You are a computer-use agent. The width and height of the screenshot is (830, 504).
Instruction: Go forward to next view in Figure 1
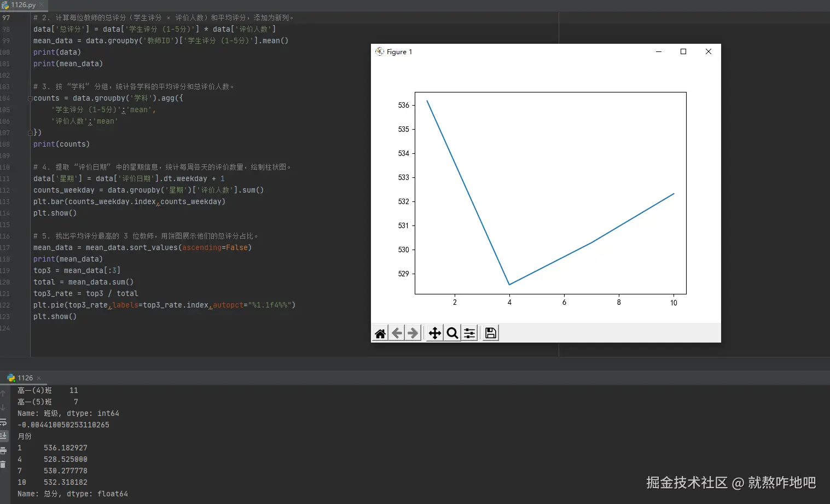point(413,333)
